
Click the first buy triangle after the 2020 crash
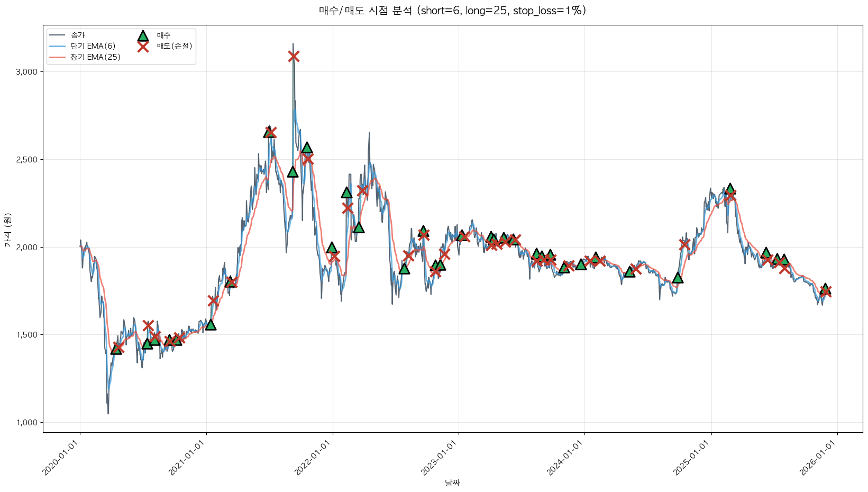pyautogui.click(x=116, y=349)
